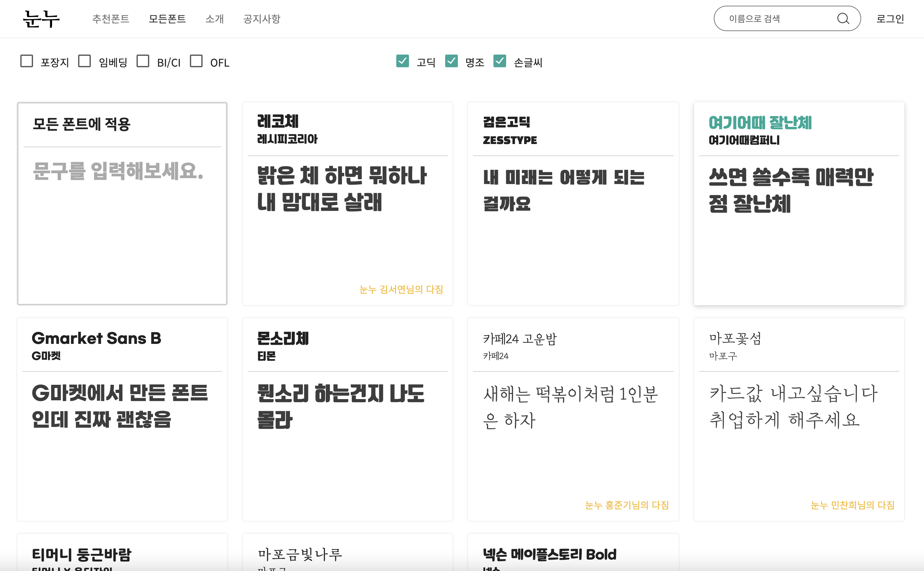Screen dimensions: 924x571
Task: Click the 로그인 link
Action: [x=890, y=19]
